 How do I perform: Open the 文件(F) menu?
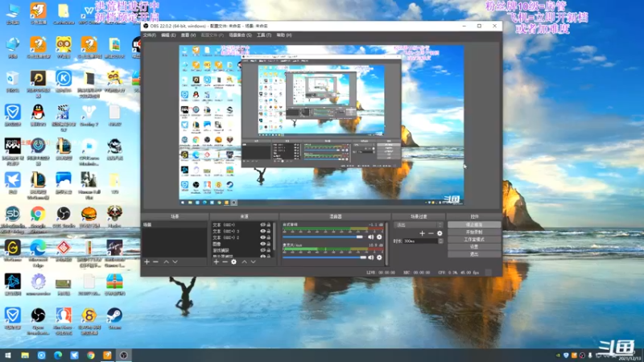149,35
